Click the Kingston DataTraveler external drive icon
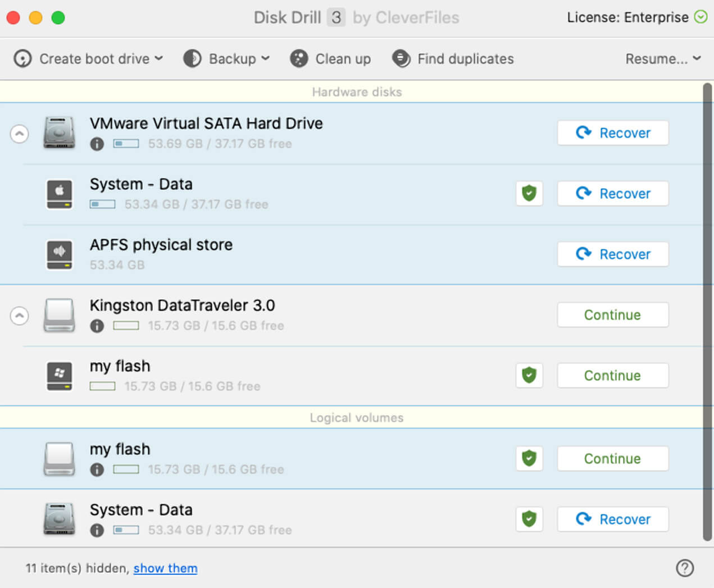 click(x=59, y=315)
